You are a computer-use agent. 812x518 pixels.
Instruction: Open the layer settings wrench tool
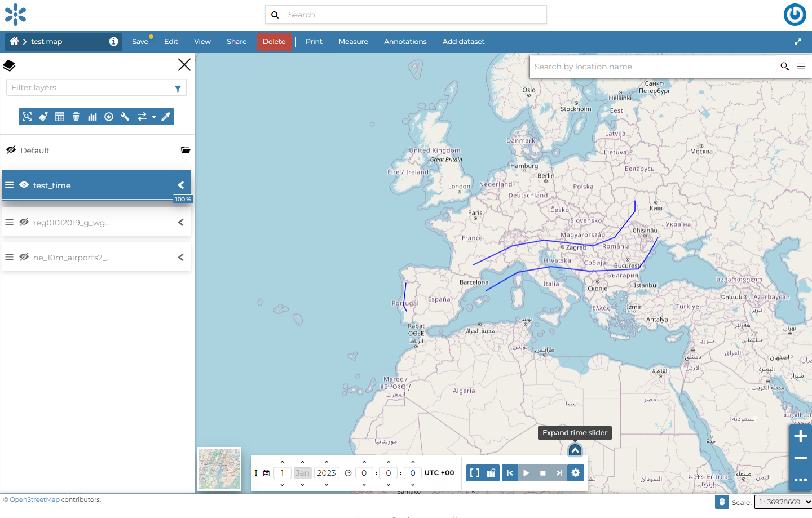pyautogui.click(x=125, y=117)
